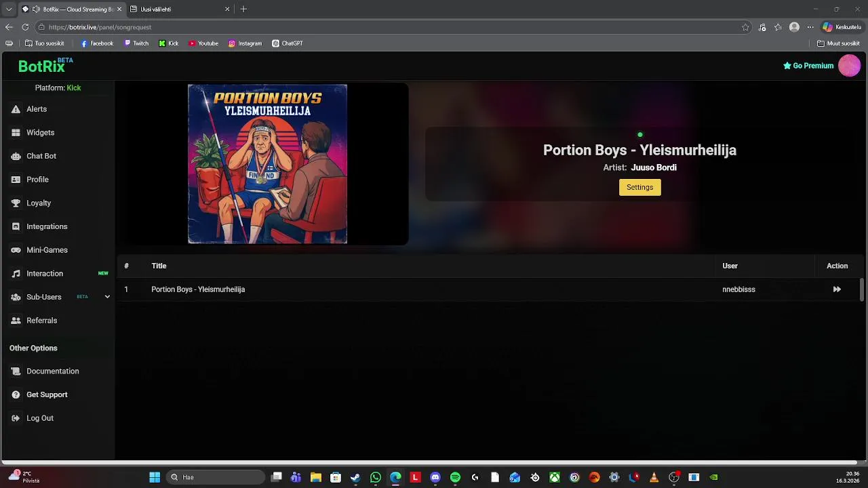Click the Portion Boys - Yleismurheilija row title
This screenshot has height=488, width=868.
click(198, 289)
